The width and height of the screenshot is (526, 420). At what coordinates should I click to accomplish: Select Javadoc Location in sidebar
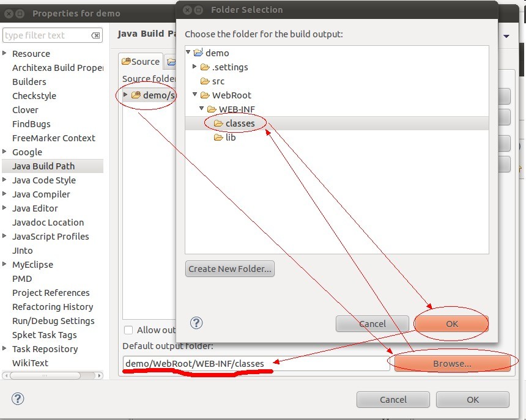tap(48, 223)
